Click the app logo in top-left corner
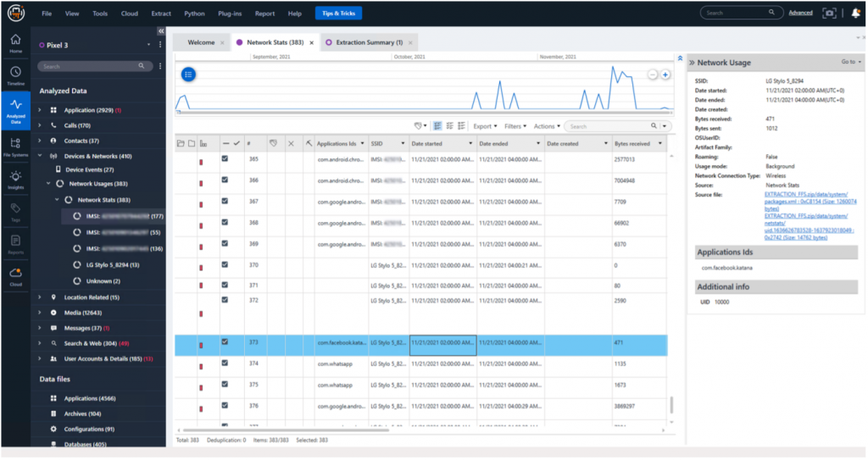 pyautogui.click(x=15, y=13)
